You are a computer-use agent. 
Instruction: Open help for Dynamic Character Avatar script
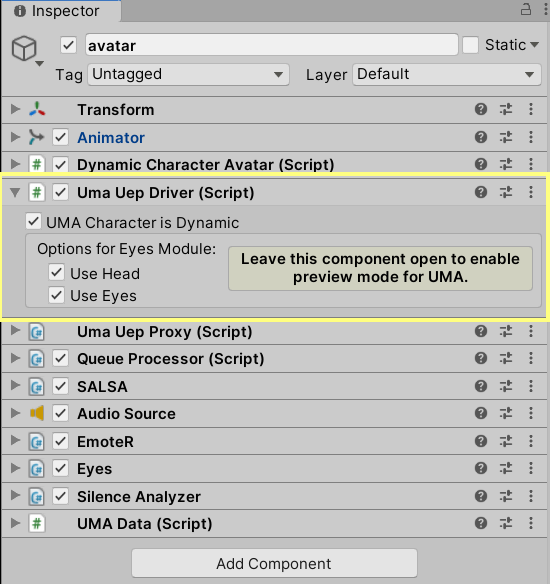point(481,164)
